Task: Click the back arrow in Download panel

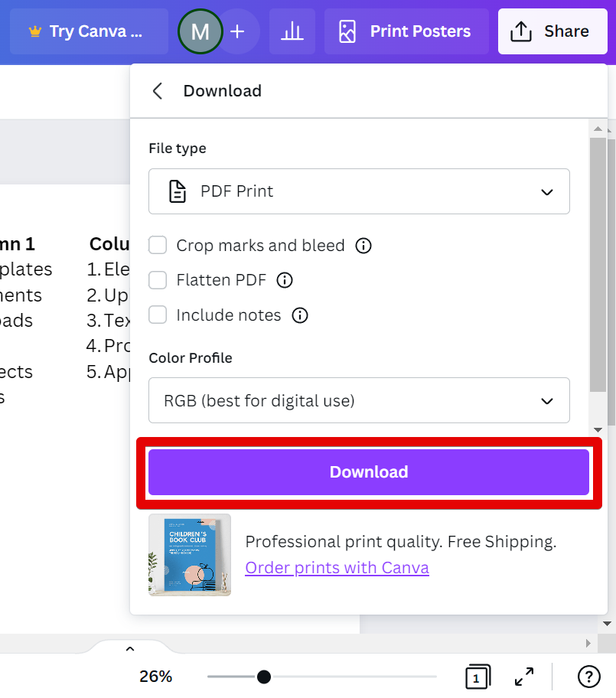Action: pyautogui.click(x=158, y=91)
